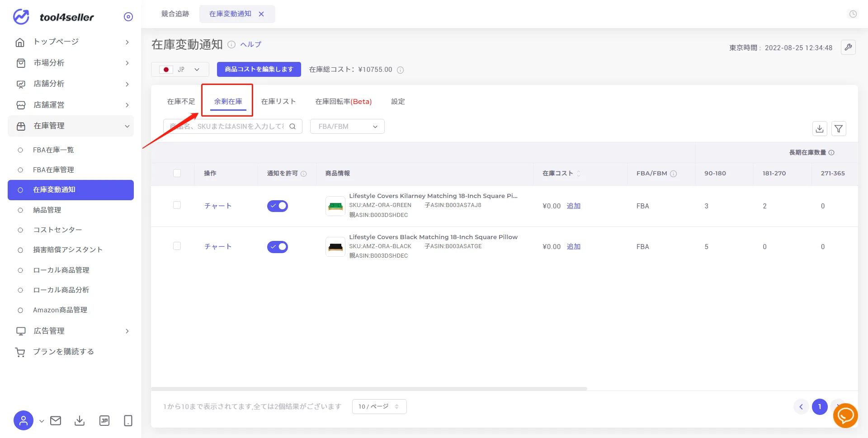Image resolution: width=868 pixels, height=438 pixels.
Task: Click the ヘルプ link beside page title
Action: coord(251,44)
